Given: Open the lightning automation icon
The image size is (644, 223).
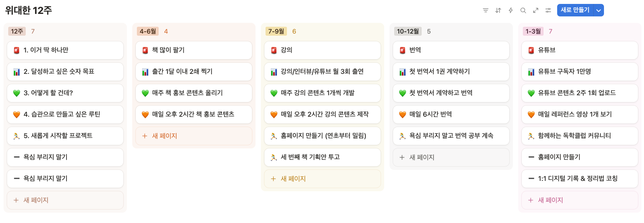Looking at the screenshot, I should [511, 10].
